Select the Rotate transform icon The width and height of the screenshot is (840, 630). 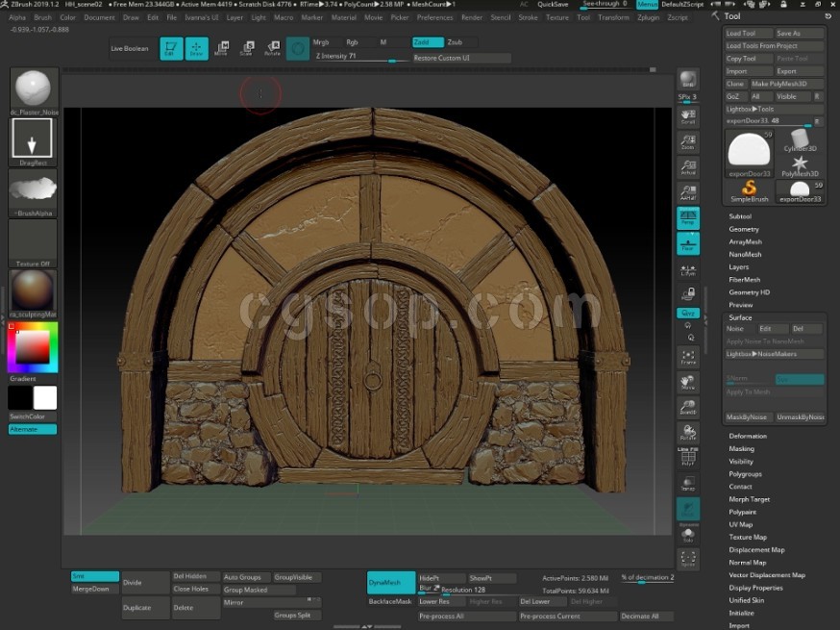click(273, 48)
